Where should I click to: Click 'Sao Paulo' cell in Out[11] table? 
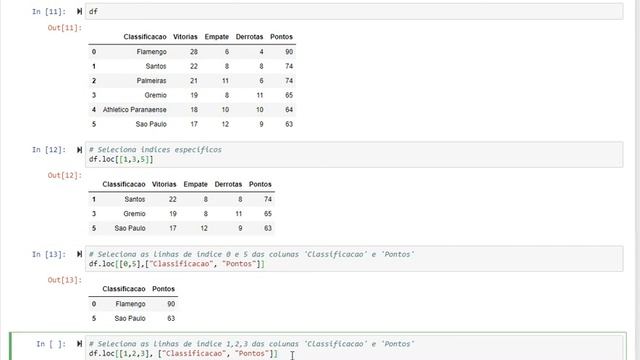pyautogui.click(x=151, y=124)
